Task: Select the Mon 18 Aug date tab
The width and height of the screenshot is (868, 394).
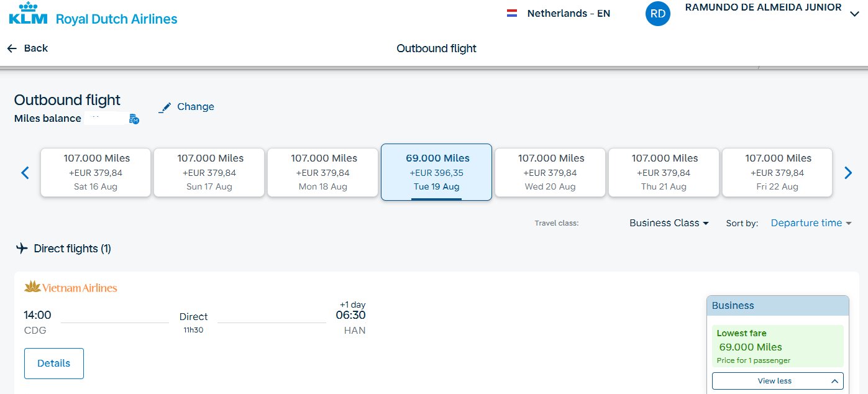Action: coord(322,172)
